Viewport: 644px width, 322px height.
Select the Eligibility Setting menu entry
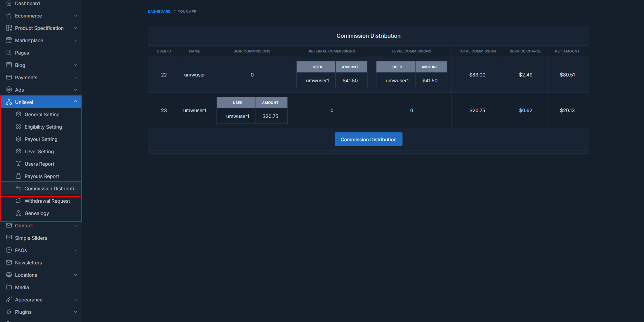coord(43,127)
